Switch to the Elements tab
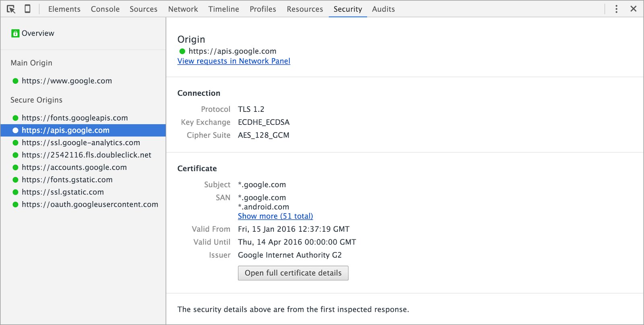The height and width of the screenshot is (325, 644). [64, 9]
